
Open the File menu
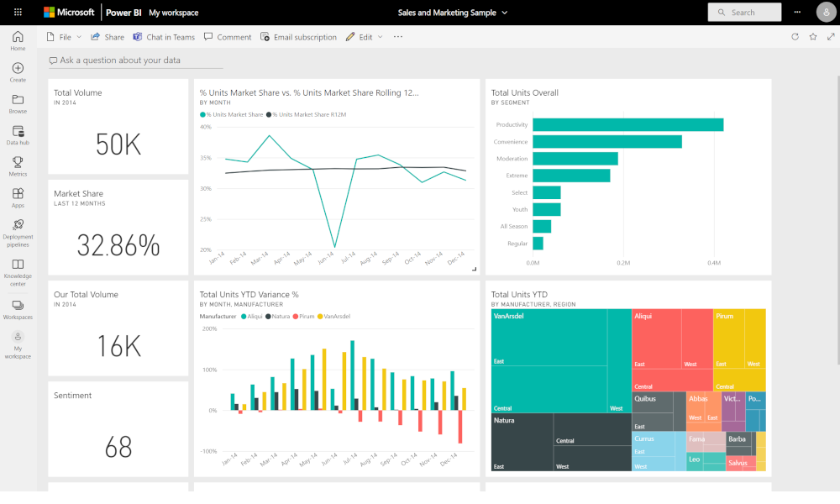[x=64, y=37]
